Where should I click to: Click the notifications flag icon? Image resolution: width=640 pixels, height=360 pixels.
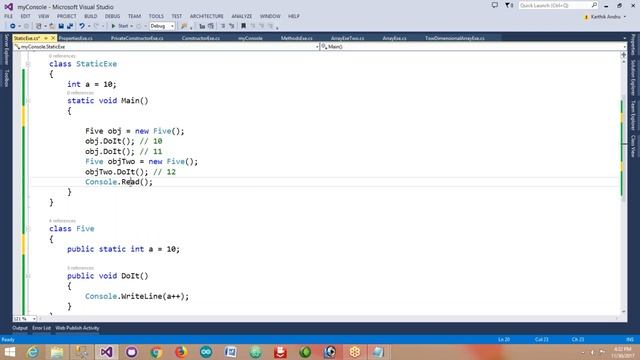(x=509, y=5)
